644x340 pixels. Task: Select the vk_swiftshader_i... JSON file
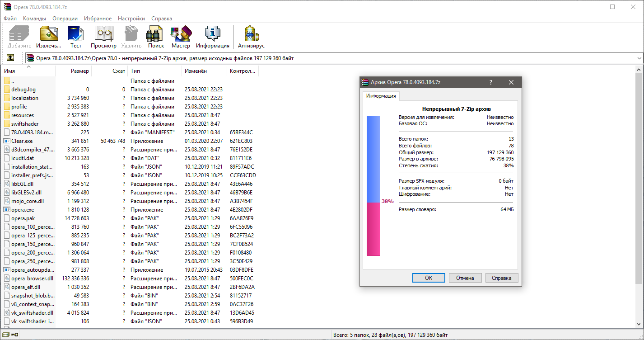click(x=130, y=321)
